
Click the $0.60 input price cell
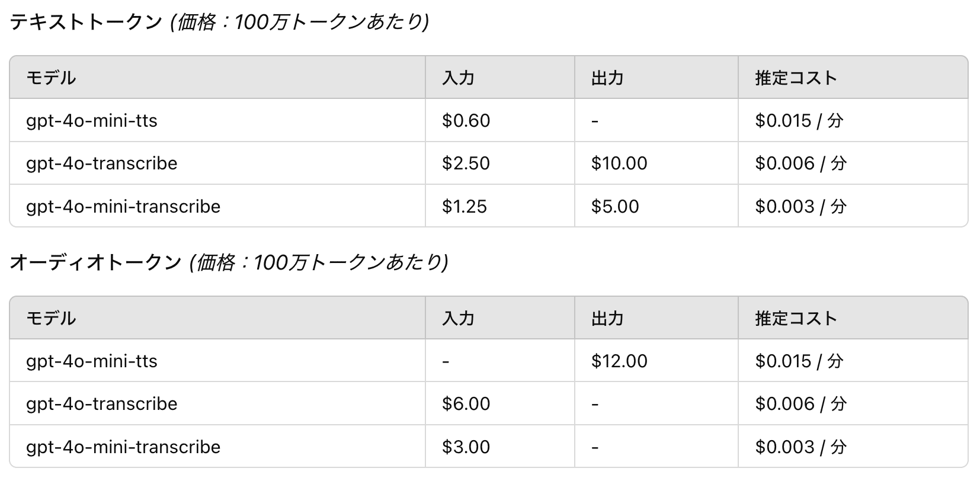tap(466, 121)
